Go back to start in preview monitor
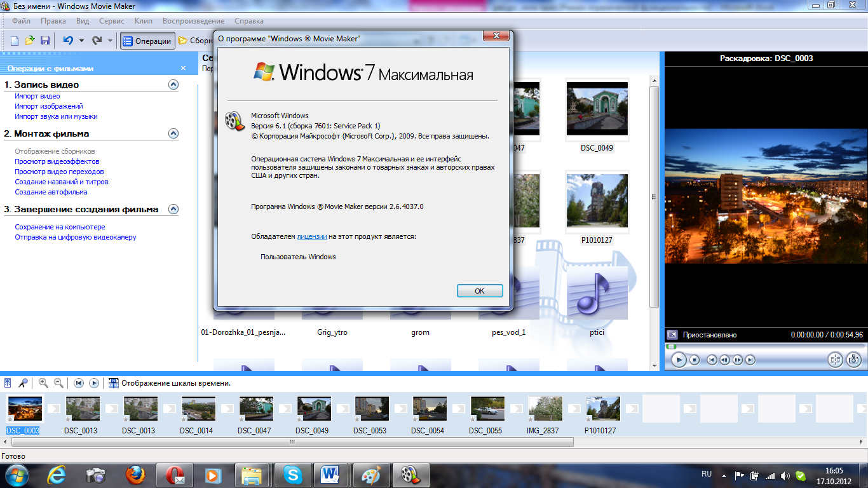 [x=712, y=360]
